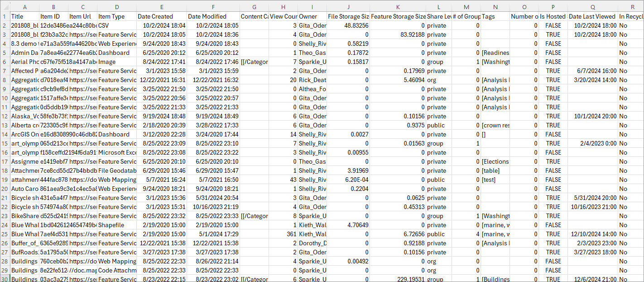Click the "Date Modified" header cell
Viewport: 644px width, 282px height.
click(x=213, y=16)
